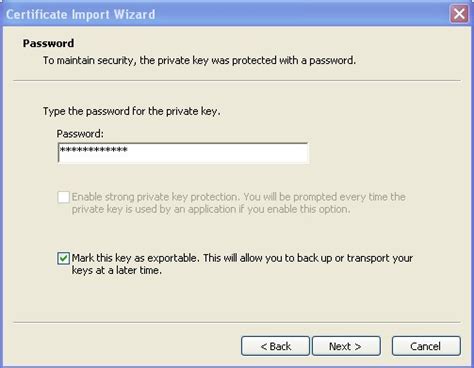
Task: Select the bold Password heading
Action: pyautogui.click(x=49, y=43)
